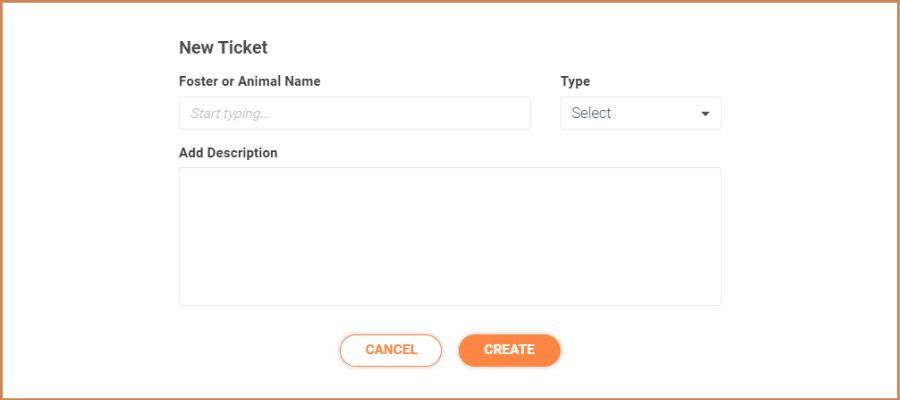This screenshot has width=900, height=400.
Task: Click the Foster or Animal Name label
Action: [250, 81]
